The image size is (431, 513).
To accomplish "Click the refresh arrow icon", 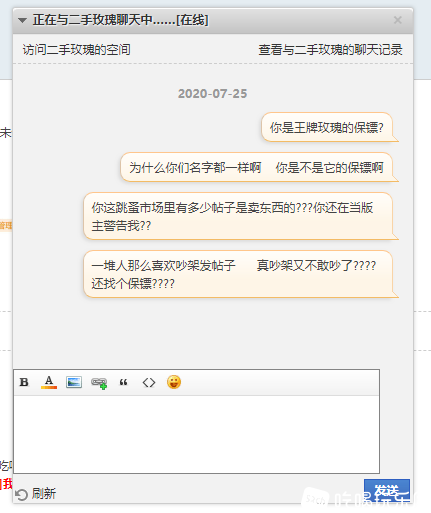I will pos(21,495).
